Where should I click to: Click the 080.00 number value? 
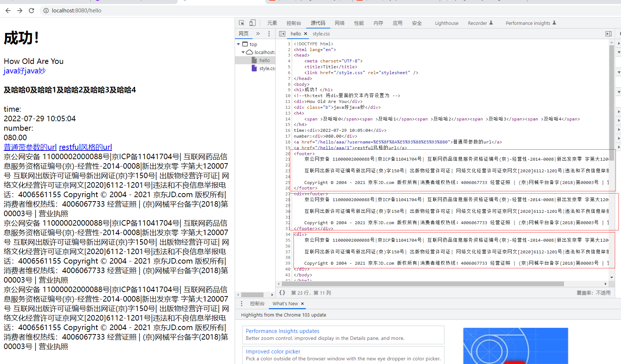15,138
